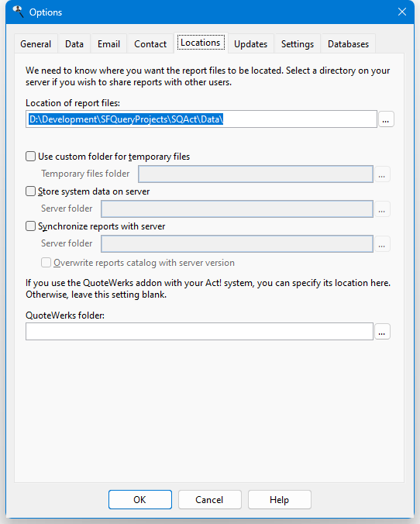This screenshot has width=420, height=524.
Task: Browse for report files location
Action: coord(386,119)
